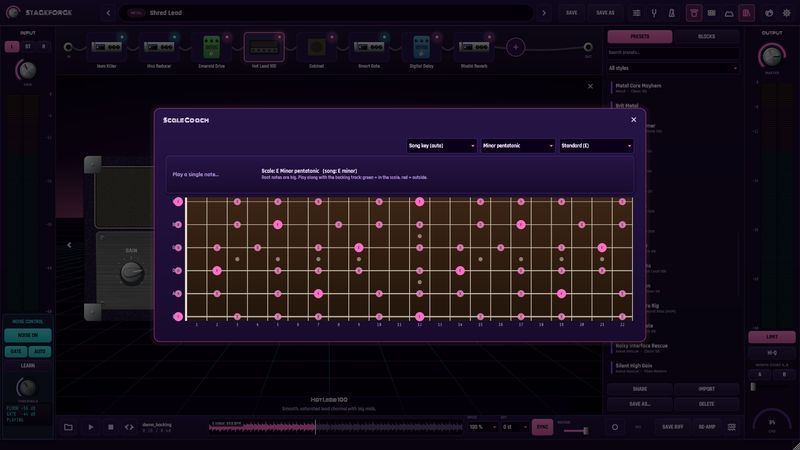
Task: Click the undo history icon in top bar
Action: (769, 13)
